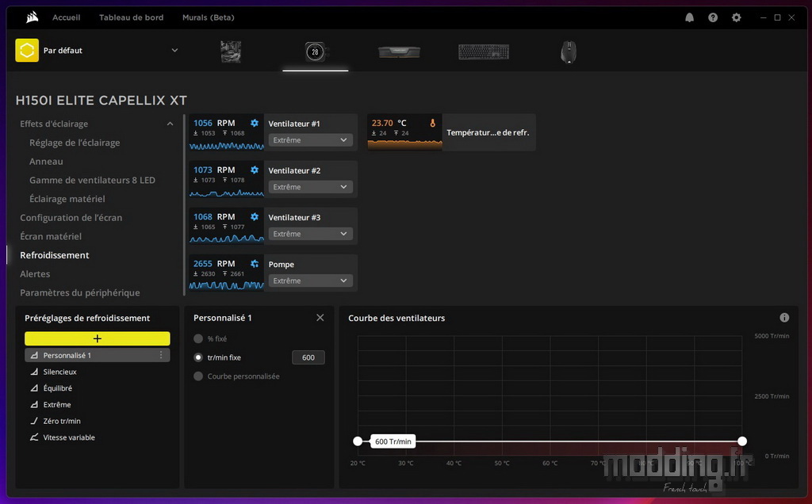The image size is (812, 504).
Task: Click the Corsair sails logo
Action: (32, 17)
